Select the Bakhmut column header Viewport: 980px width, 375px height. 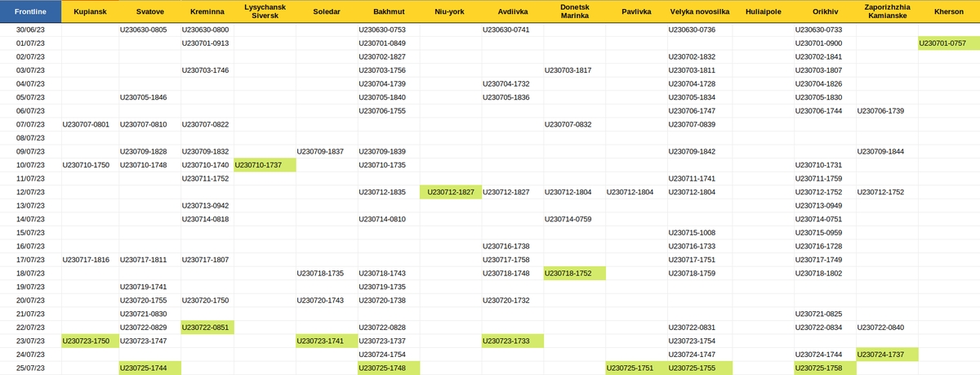point(388,12)
